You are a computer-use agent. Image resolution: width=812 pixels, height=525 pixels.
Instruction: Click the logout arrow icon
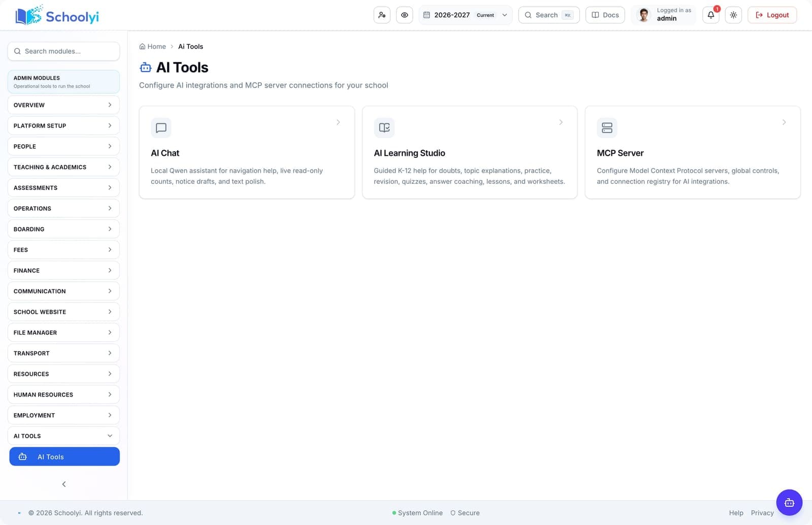(759, 15)
